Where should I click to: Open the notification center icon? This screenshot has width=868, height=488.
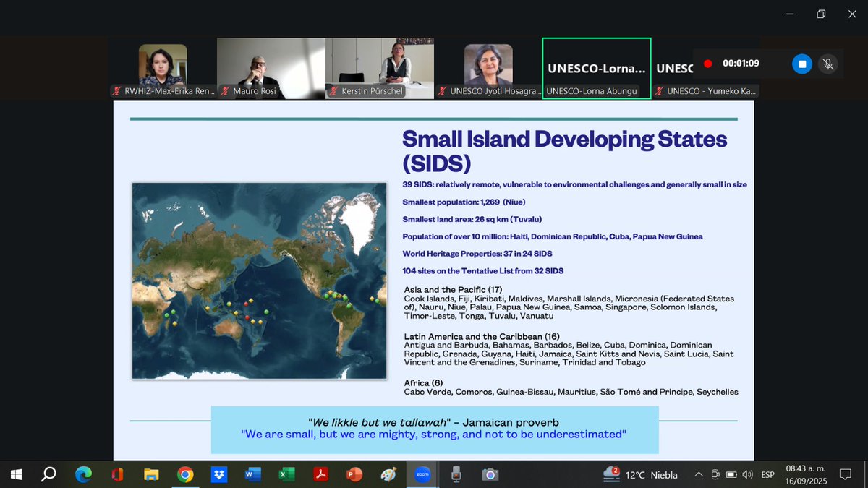pyautogui.click(x=844, y=475)
